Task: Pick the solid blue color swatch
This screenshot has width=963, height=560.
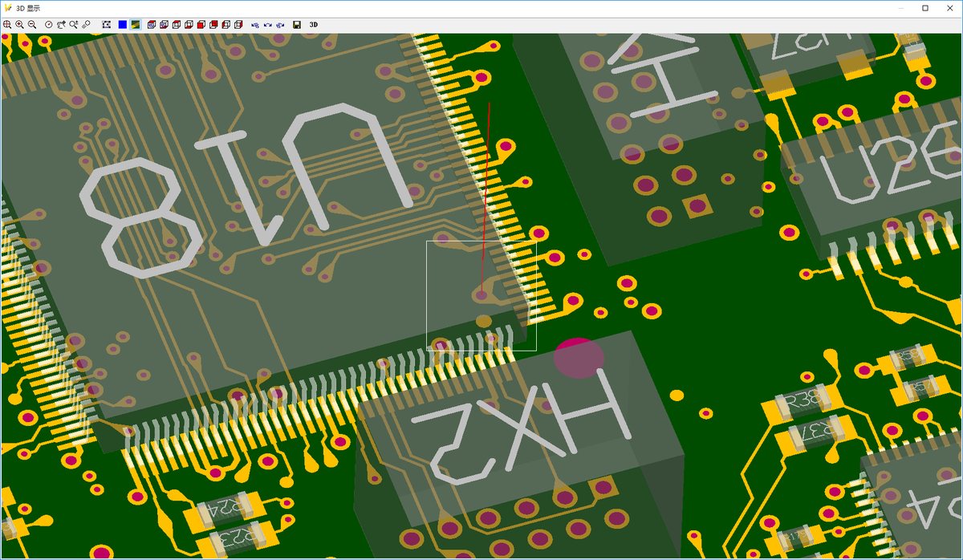Action: (x=123, y=25)
